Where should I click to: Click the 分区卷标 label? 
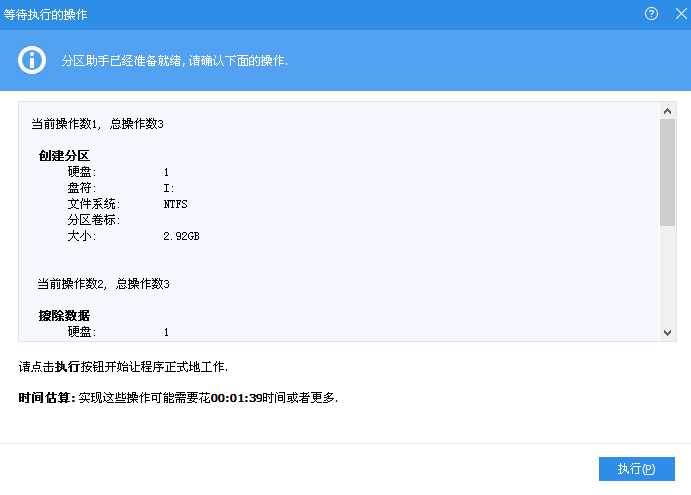(x=93, y=220)
